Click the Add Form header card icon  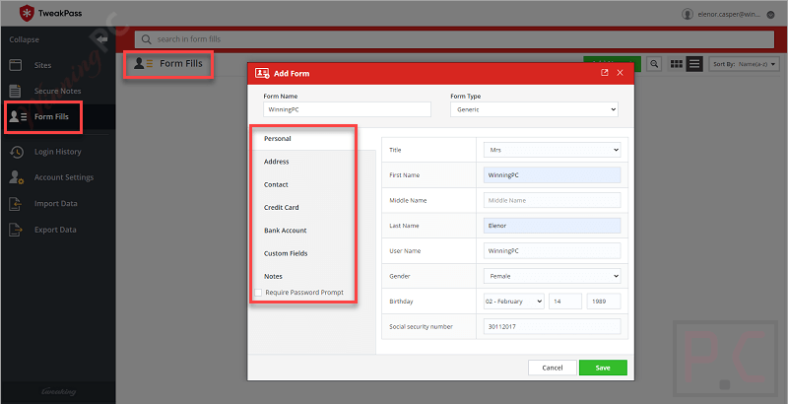262,73
